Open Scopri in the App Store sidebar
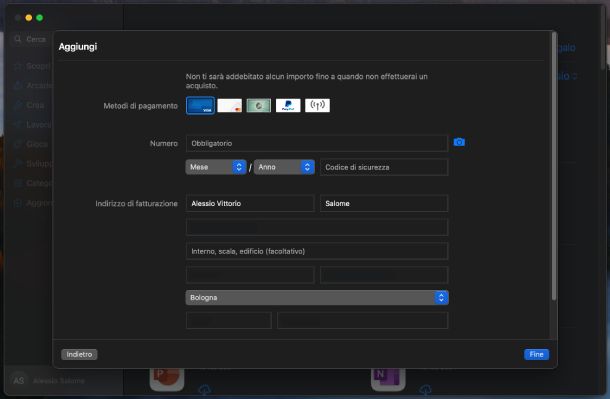610x399 pixels. pos(33,66)
